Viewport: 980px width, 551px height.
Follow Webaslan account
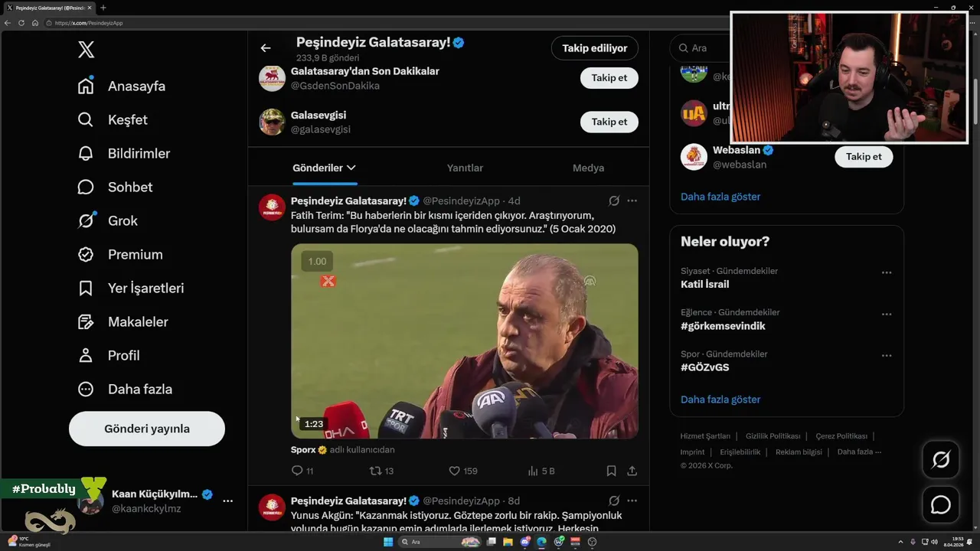864,156
